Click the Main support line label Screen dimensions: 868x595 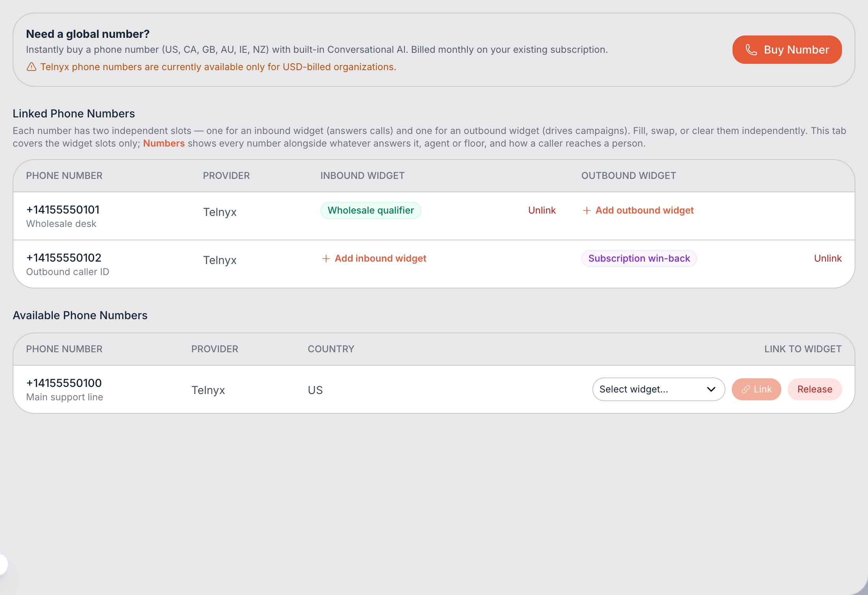(65, 397)
